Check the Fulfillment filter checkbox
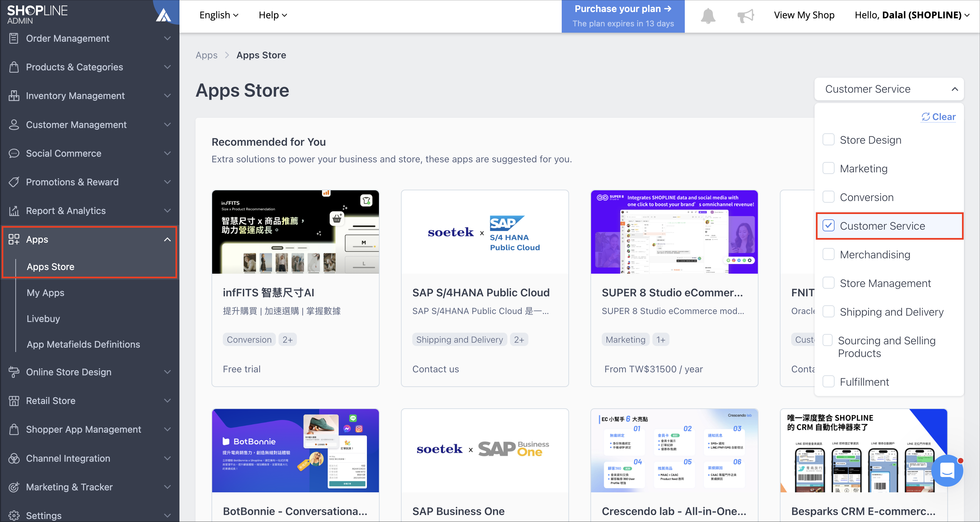 pyautogui.click(x=828, y=381)
